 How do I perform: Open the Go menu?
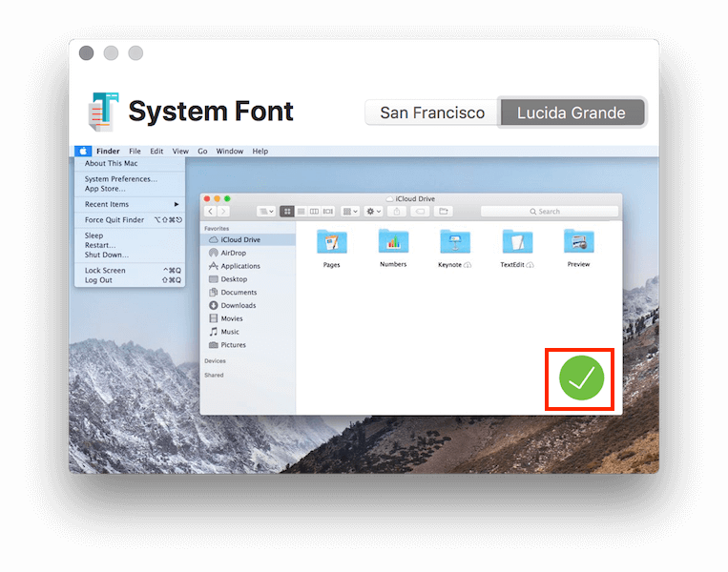coord(202,152)
